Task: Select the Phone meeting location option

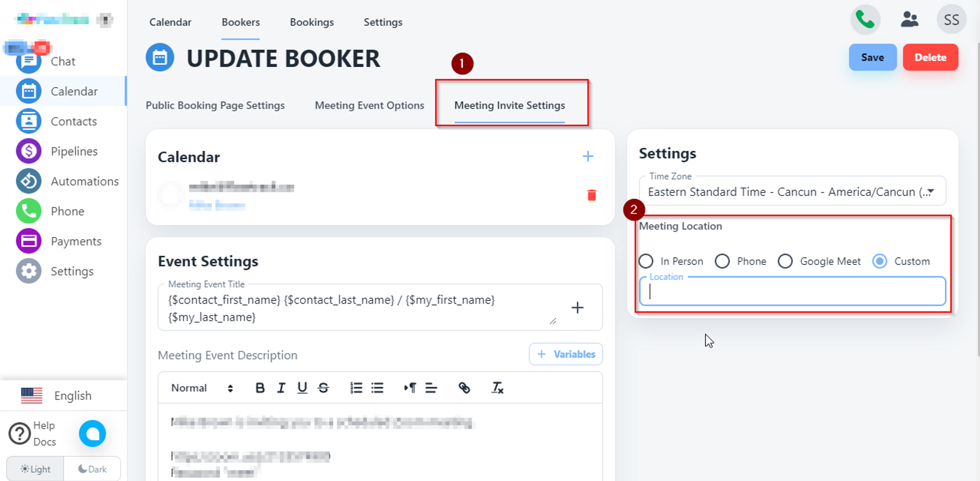Action: click(722, 261)
